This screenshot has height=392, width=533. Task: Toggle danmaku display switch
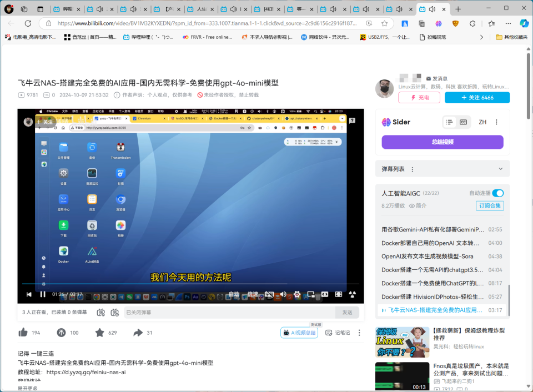(x=101, y=313)
